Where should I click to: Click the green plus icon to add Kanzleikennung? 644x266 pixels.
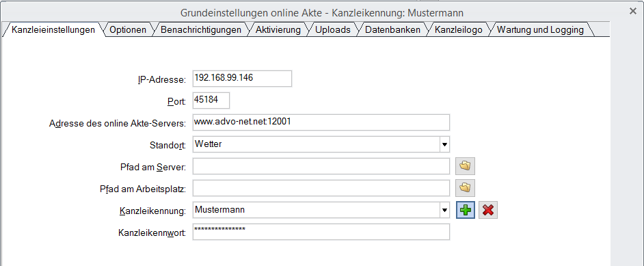pyautogui.click(x=466, y=210)
